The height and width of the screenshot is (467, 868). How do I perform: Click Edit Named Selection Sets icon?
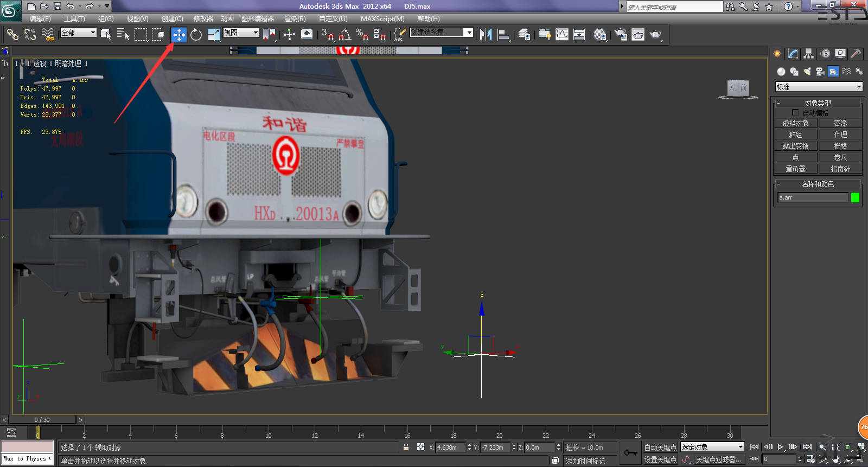399,35
